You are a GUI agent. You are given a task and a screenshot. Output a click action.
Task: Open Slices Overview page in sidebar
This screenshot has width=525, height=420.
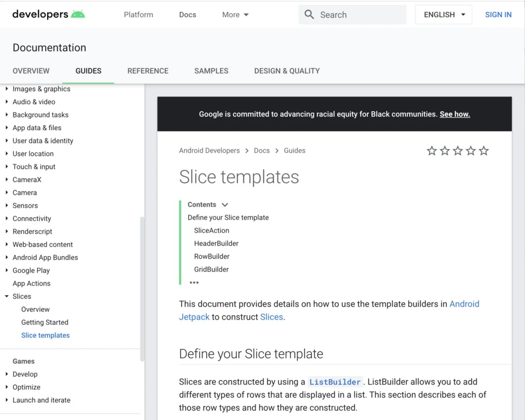[35, 309]
